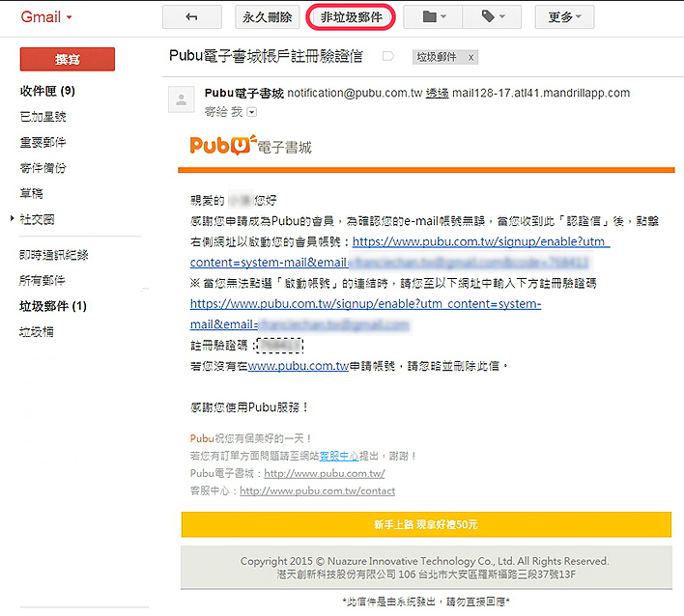Click the 新手上路 現拿好禮50元 banner
Image resolution: width=684 pixels, height=616 pixels.
click(x=426, y=524)
